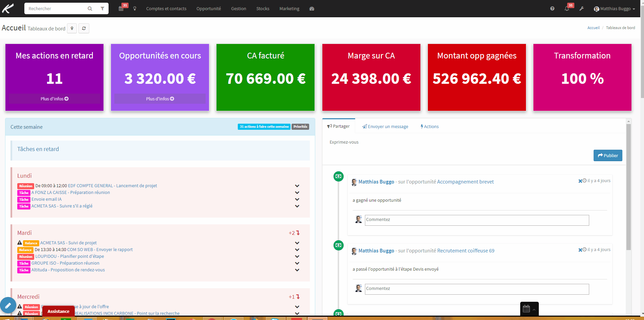644x320 pixels.
Task: Click the Publier button
Action: click(608, 155)
